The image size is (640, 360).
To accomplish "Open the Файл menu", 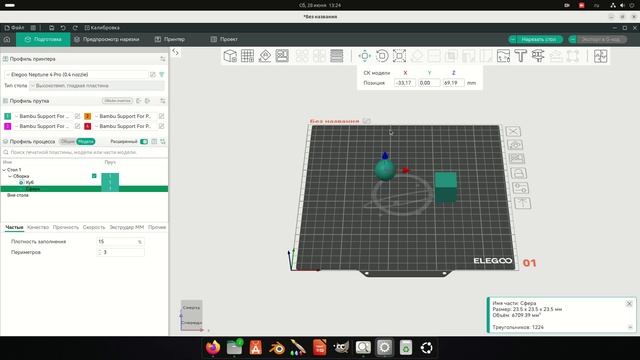I will click(x=15, y=28).
